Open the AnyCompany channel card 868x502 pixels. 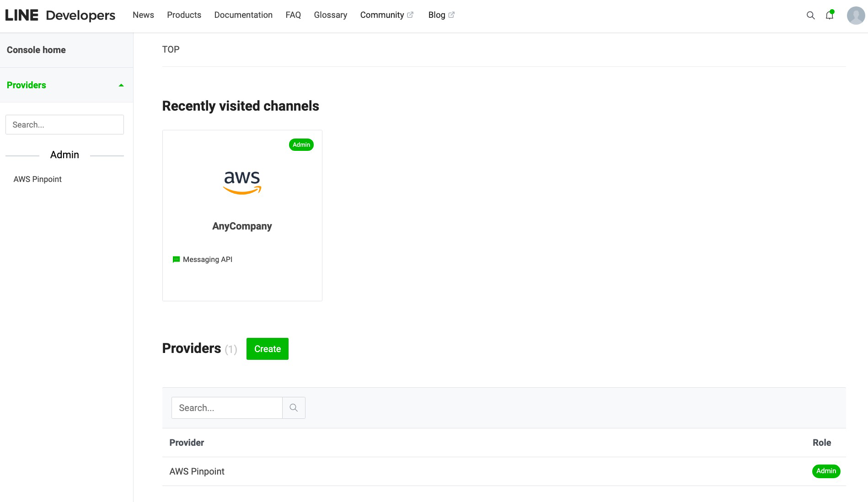[242, 215]
